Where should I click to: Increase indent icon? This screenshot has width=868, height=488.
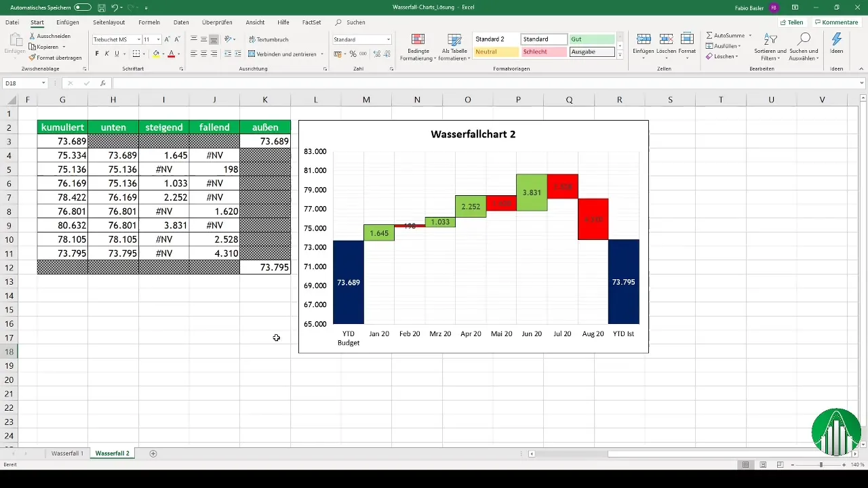coord(237,54)
